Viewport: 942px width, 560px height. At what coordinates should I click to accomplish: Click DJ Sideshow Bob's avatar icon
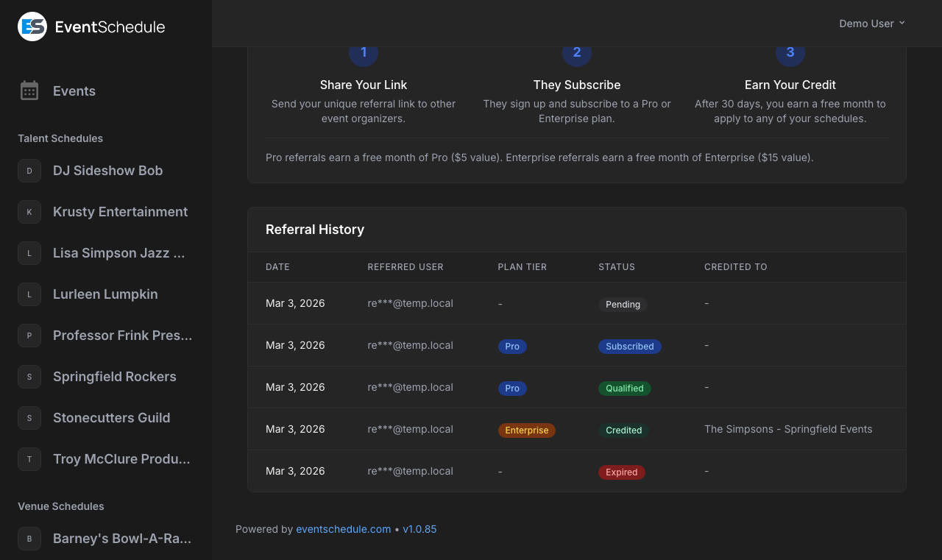coord(29,171)
